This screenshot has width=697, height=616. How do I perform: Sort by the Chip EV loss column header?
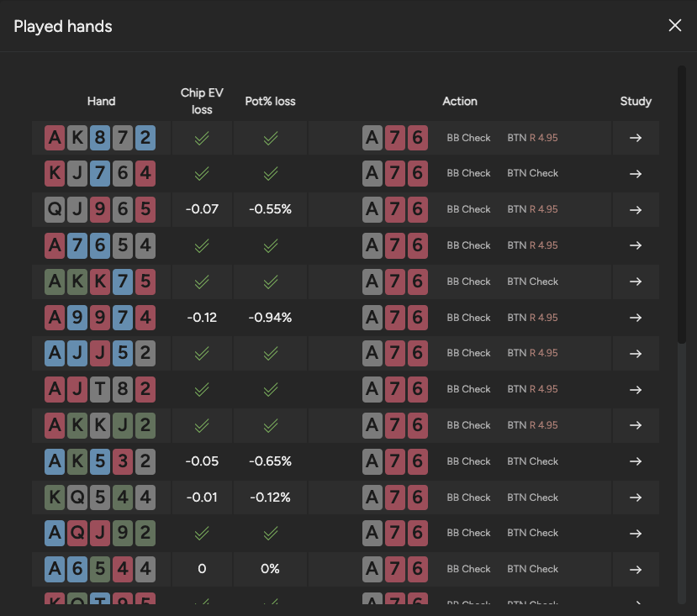(x=202, y=102)
